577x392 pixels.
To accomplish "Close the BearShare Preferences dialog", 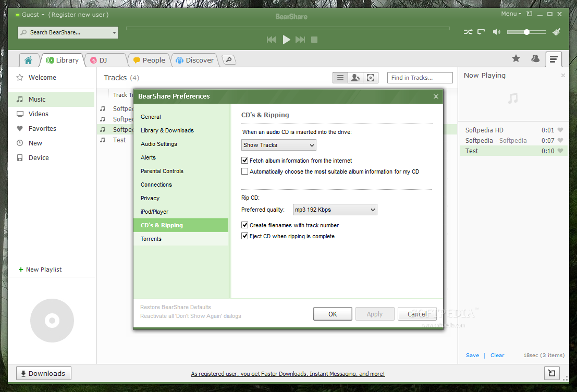I will pos(436,96).
